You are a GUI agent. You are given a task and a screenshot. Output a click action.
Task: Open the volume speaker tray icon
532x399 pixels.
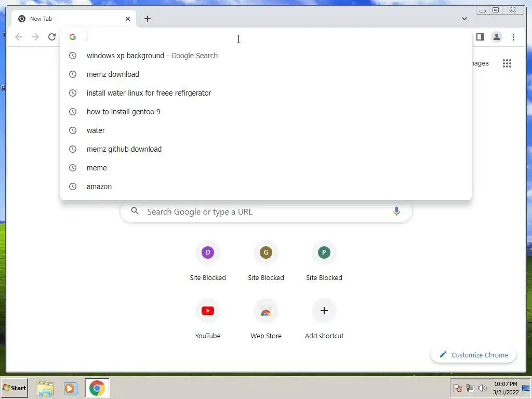tap(482, 388)
